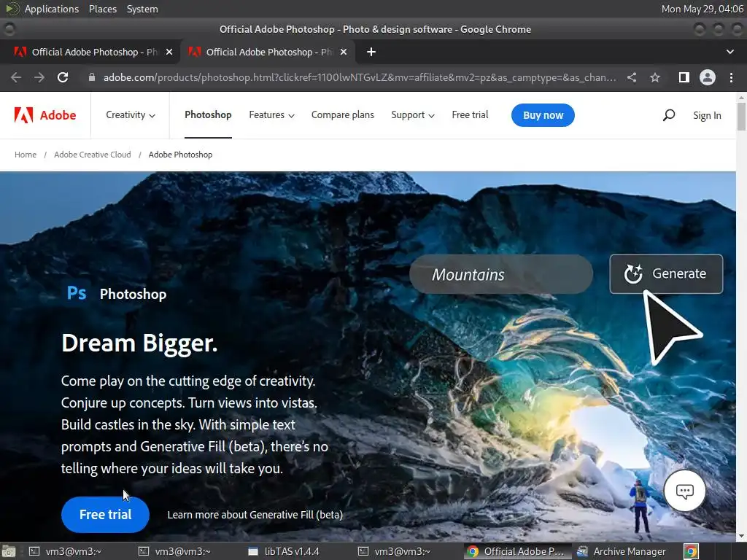Screen dimensions: 747x560
Task: Switch to first vm3@vm3 terminal taskbar item
Action: (66, 551)
